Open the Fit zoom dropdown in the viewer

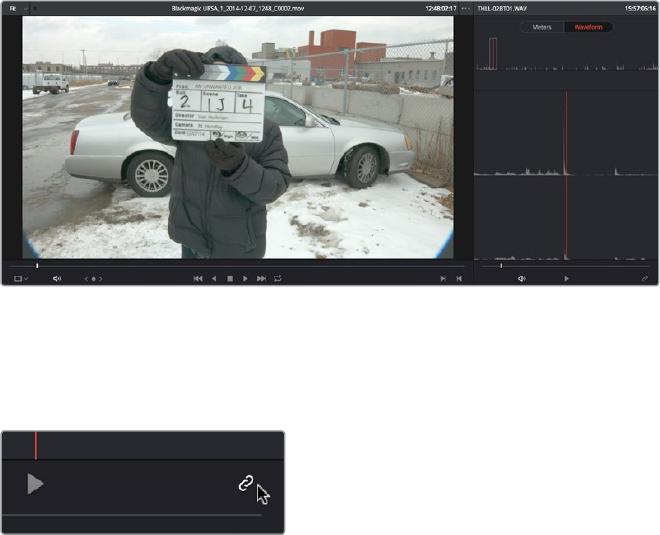tap(19, 8)
